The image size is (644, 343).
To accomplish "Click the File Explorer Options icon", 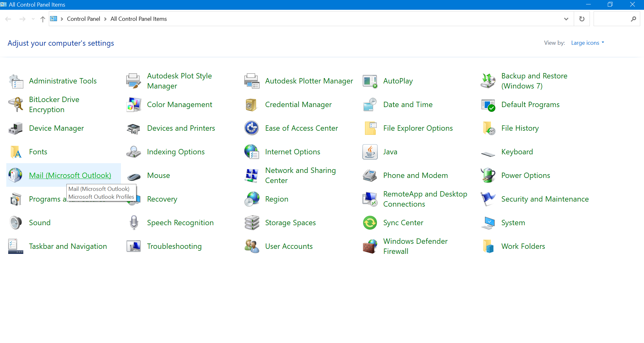I will point(370,129).
